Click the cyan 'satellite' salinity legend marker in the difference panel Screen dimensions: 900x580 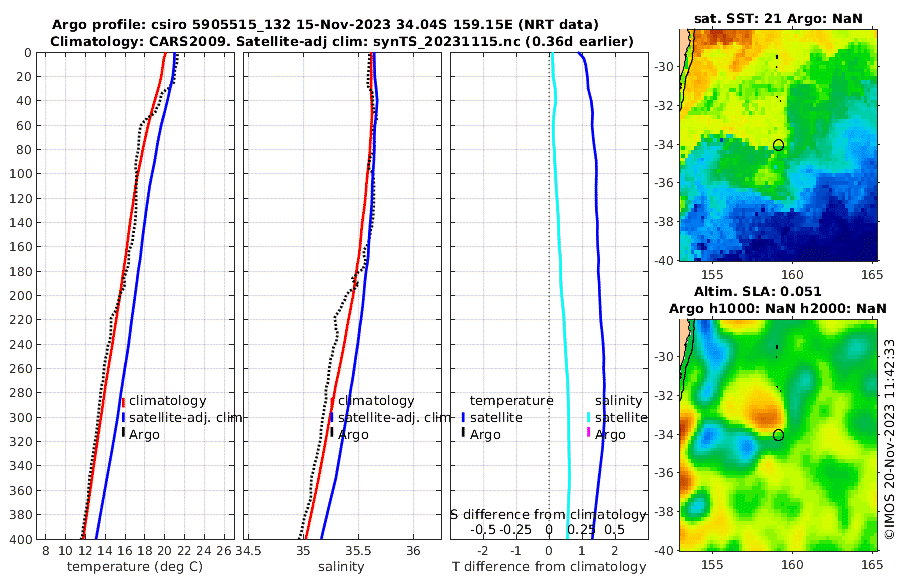[588, 417]
